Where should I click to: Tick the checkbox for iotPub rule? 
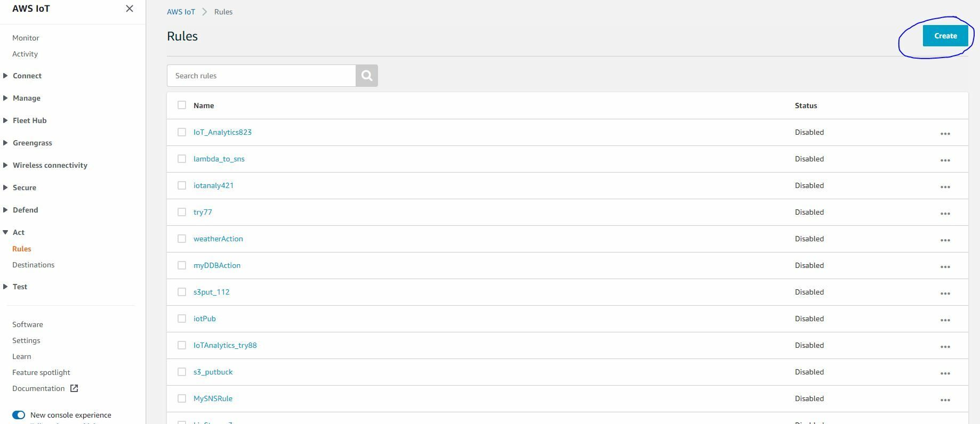point(182,319)
